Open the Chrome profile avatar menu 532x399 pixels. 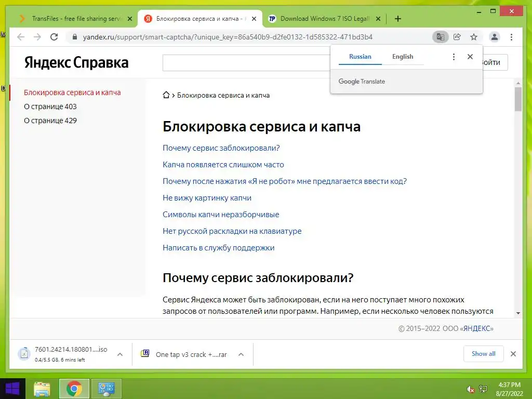[x=495, y=37]
